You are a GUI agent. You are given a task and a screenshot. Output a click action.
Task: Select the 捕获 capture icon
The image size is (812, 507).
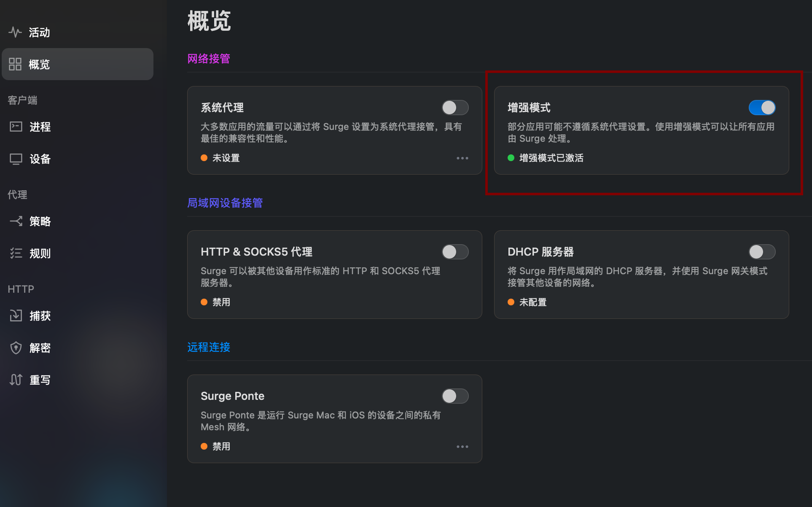(x=16, y=316)
